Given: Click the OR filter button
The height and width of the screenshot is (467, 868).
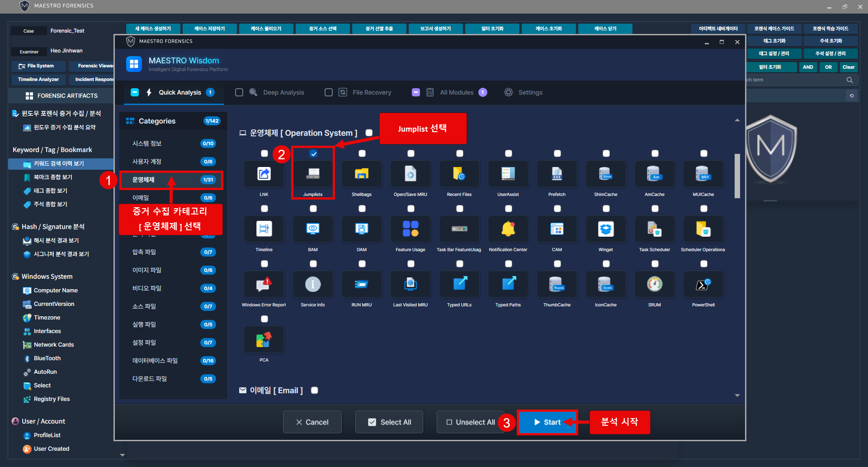Looking at the screenshot, I should point(828,67).
